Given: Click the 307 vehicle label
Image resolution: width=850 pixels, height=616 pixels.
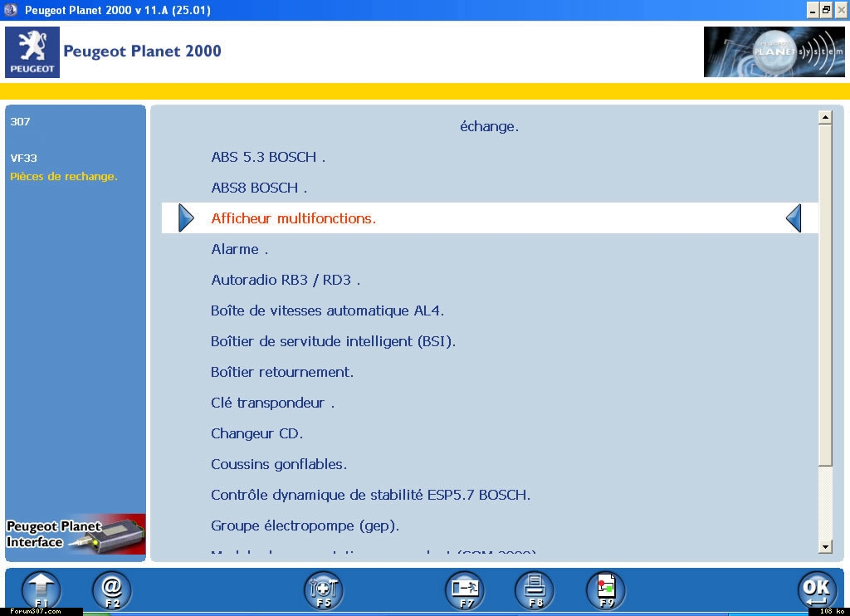Looking at the screenshot, I should pos(20,121).
